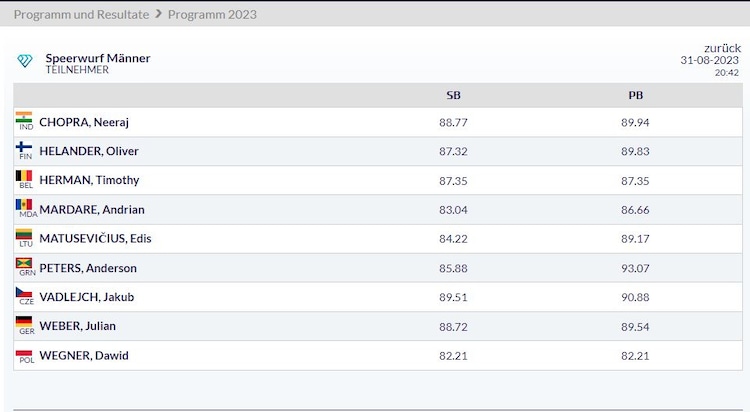Click the PB column header
This screenshot has height=412, width=750.
pos(635,96)
